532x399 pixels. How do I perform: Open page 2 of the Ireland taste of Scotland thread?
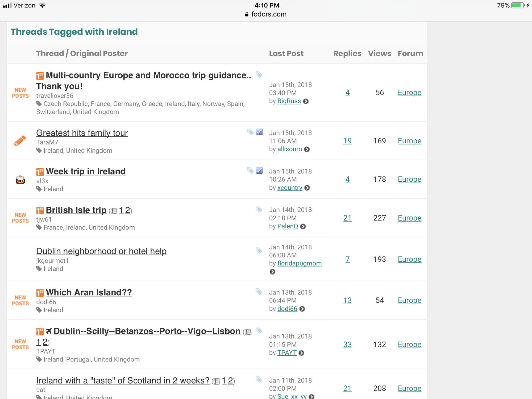[x=230, y=381]
